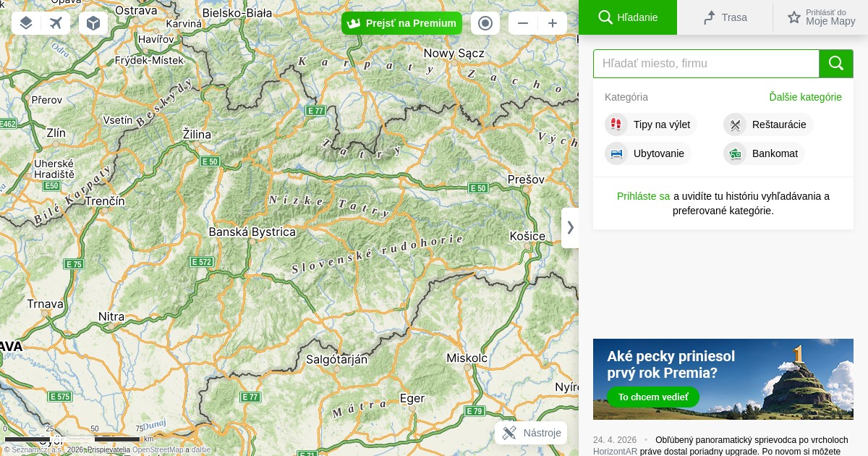Expand Ďalšie kategórie list
The image size is (868, 456).
coord(805,97)
